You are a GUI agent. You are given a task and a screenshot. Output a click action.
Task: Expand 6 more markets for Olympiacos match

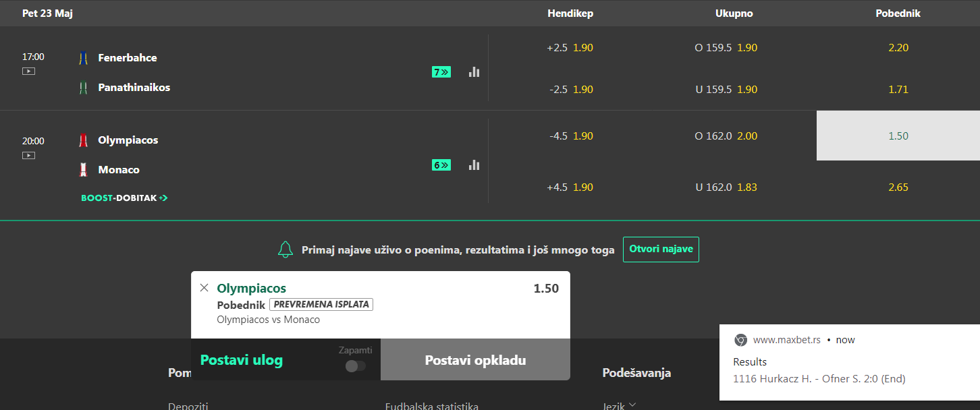441,165
